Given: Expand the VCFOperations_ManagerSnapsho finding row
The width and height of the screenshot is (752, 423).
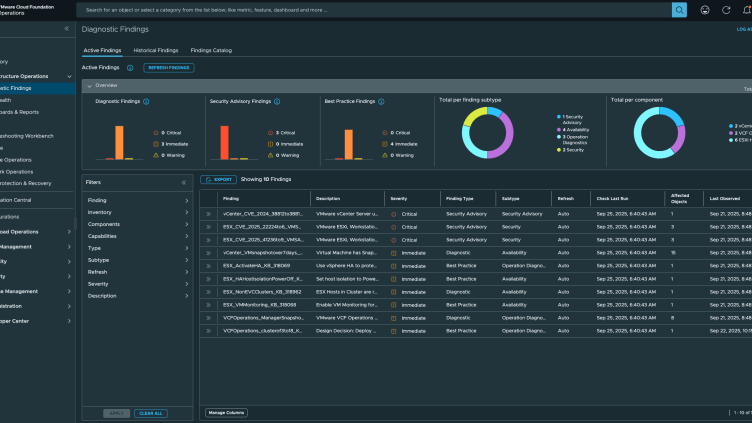Looking at the screenshot, I should (x=209, y=318).
